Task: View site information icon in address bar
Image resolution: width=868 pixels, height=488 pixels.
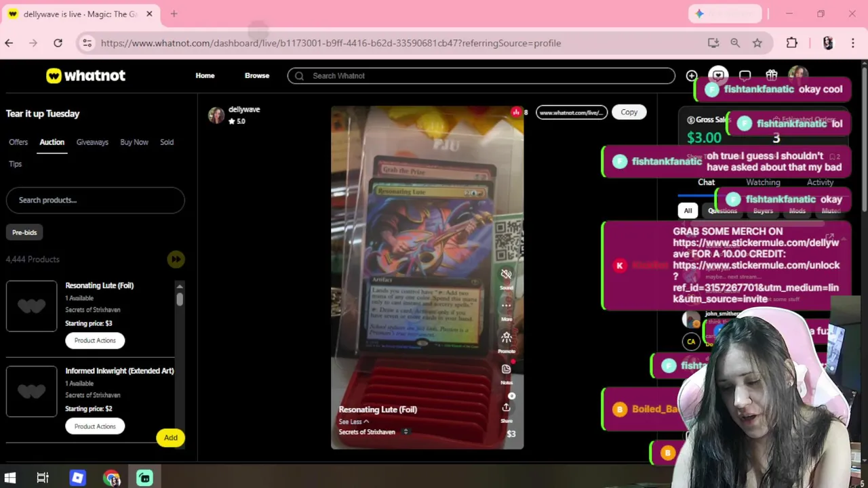Action: (87, 43)
